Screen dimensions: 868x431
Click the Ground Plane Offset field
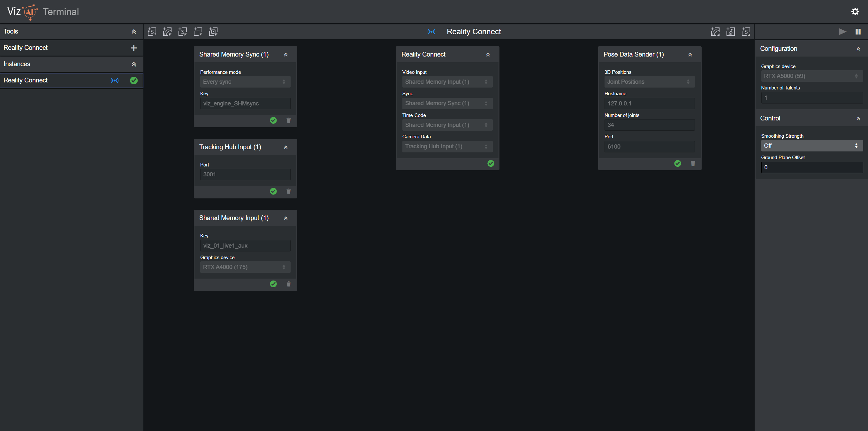(x=812, y=167)
